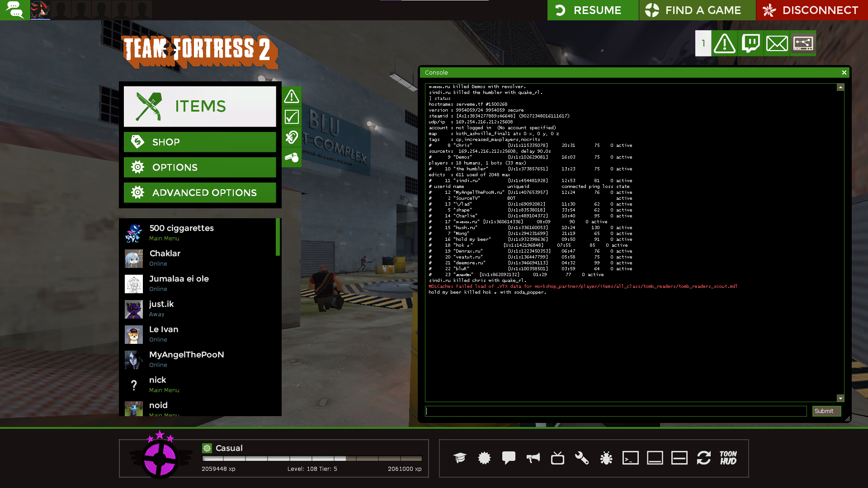Click the reload HUD refresh icon
The height and width of the screenshot is (488, 868).
pos(703,458)
